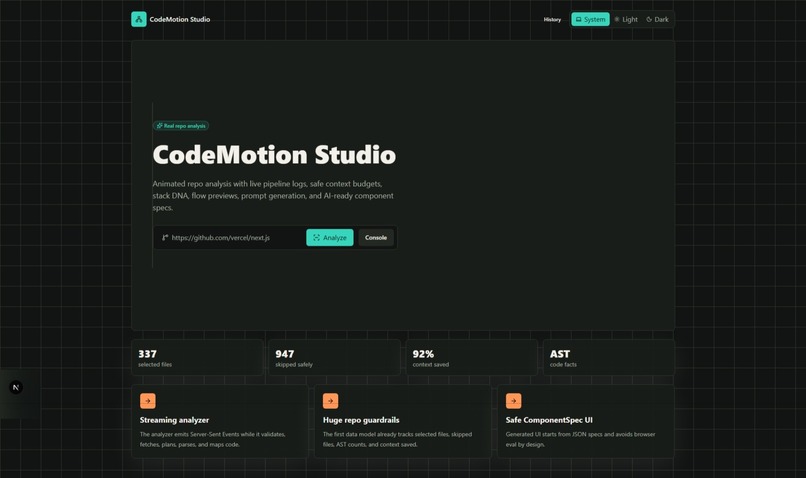
Task: Open the CodeMotion Studio header title link
Action: 179,20
